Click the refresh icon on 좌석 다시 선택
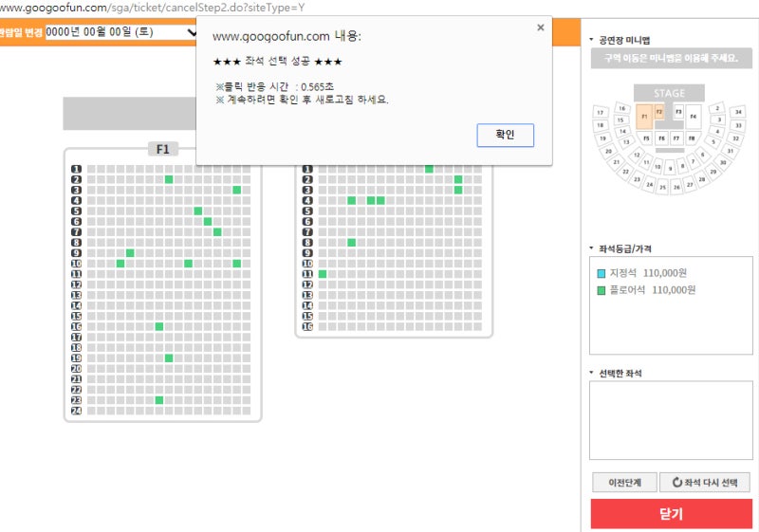Screen dimensions: 759x532 [677, 482]
